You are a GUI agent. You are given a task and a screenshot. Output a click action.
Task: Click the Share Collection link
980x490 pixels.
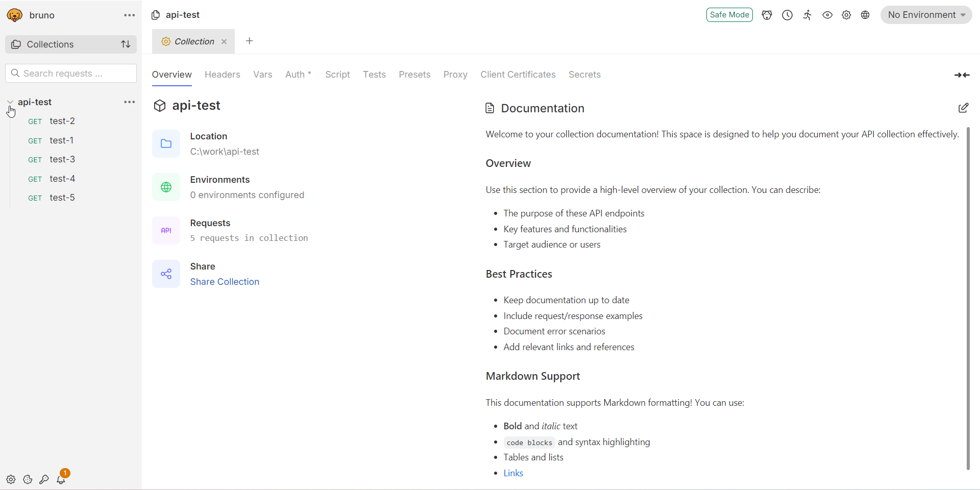click(x=225, y=282)
